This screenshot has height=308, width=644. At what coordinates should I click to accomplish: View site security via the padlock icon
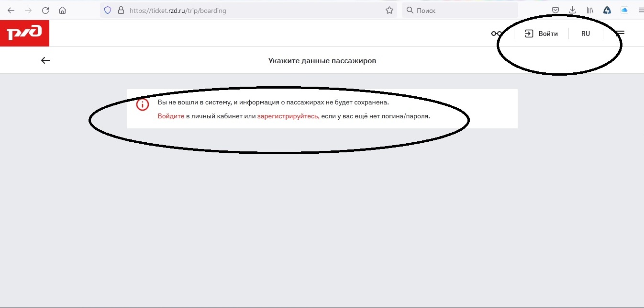121,10
